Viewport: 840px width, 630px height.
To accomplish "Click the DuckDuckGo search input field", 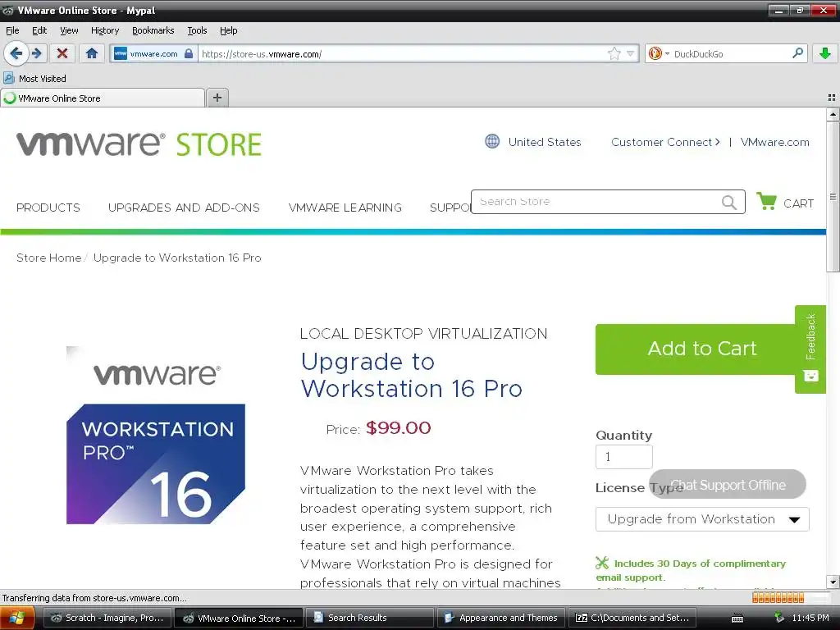I will point(731,53).
